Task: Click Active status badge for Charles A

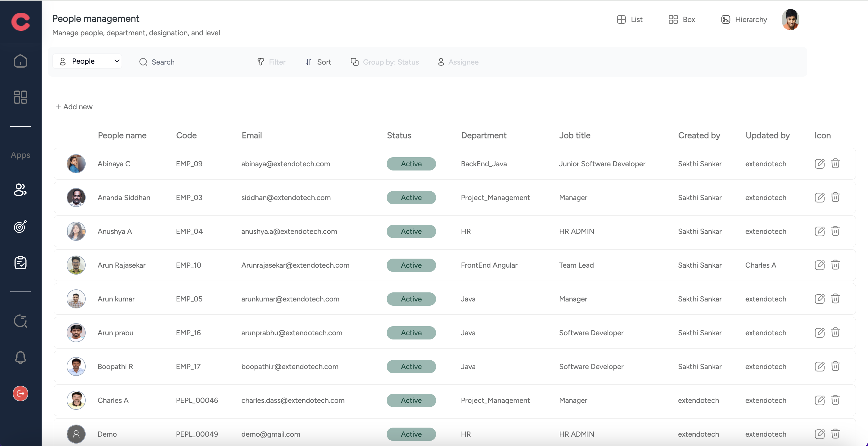Action: tap(411, 400)
